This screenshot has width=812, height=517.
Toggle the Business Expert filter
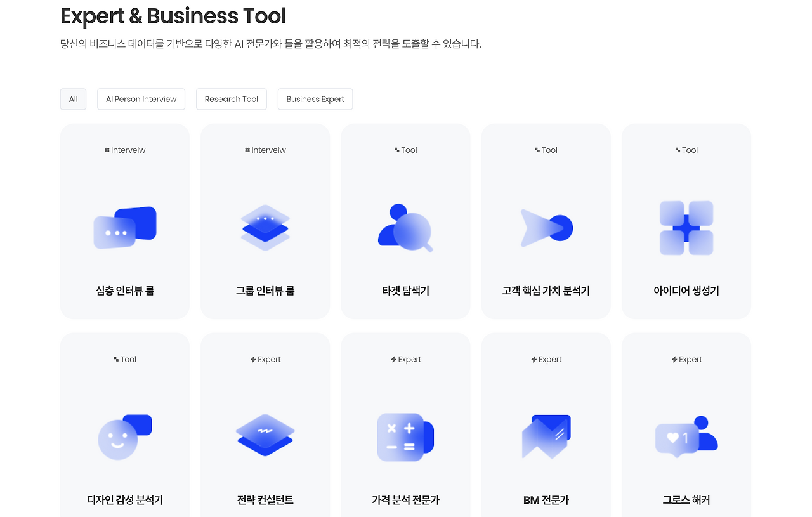pyautogui.click(x=315, y=99)
